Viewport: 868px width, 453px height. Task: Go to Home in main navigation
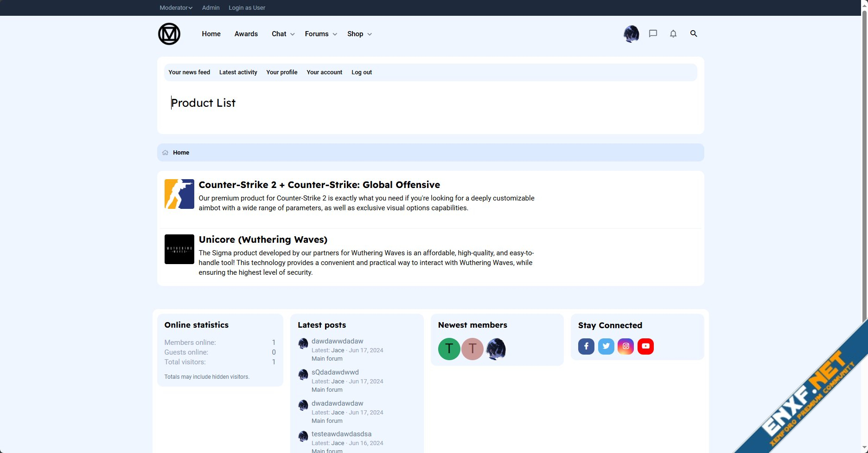tap(211, 34)
